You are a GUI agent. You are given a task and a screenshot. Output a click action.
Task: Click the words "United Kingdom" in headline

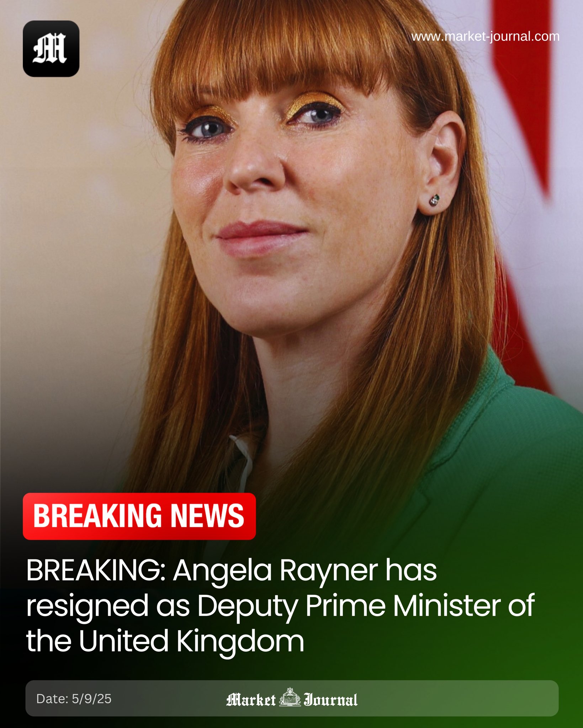coord(191,641)
